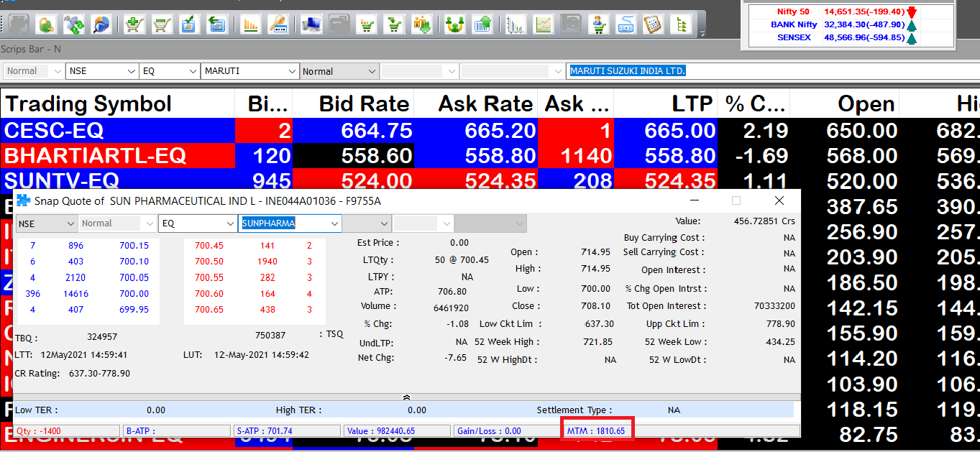Click the plain shopping cart toolbar icon
980x452 pixels.
tap(162, 24)
